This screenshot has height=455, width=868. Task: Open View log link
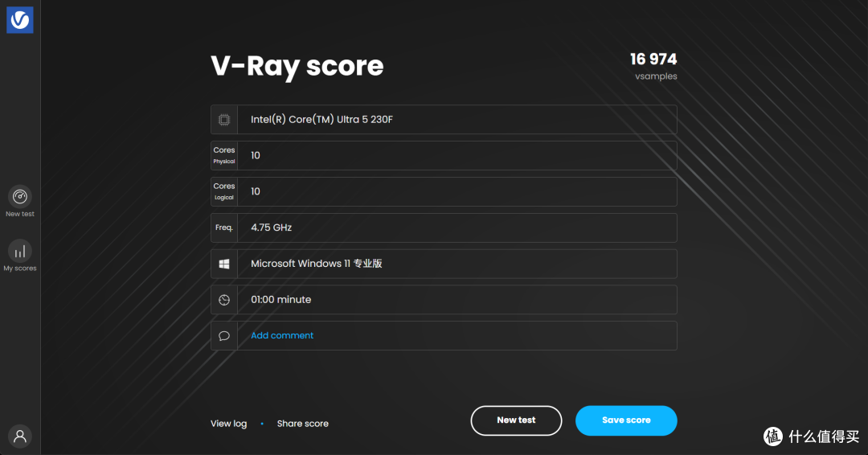(x=228, y=424)
